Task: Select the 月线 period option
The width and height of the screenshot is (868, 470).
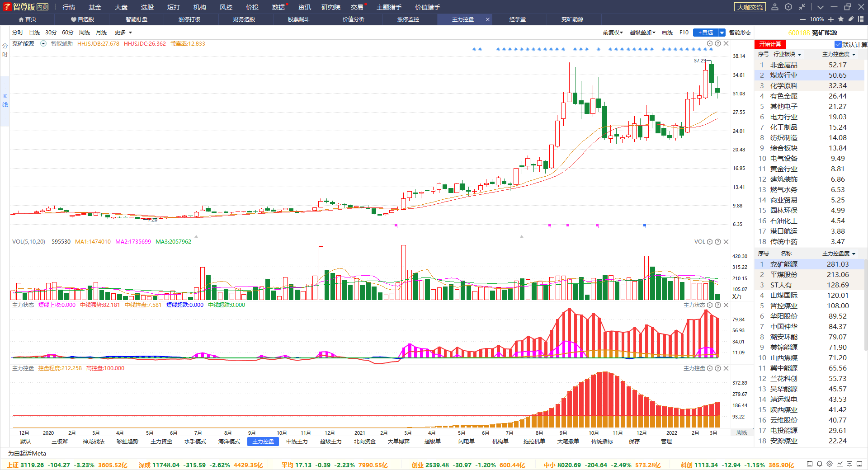Action: point(101,33)
